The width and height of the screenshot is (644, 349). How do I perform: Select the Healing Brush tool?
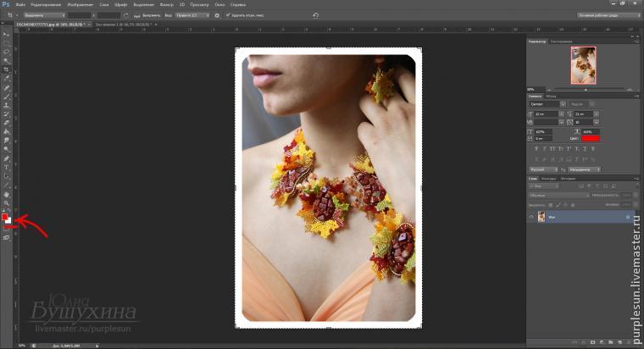pyautogui.click(x=6, y=87)
